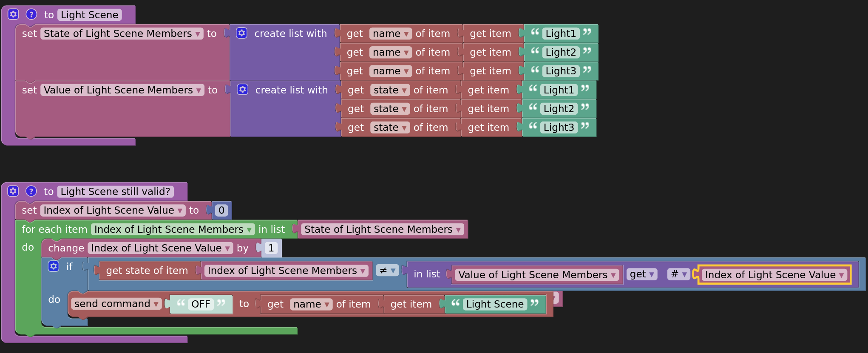This screenshot has width=868, height=353.
Task: Open gear on first create list with block
Action: click(x=241, y=33)
